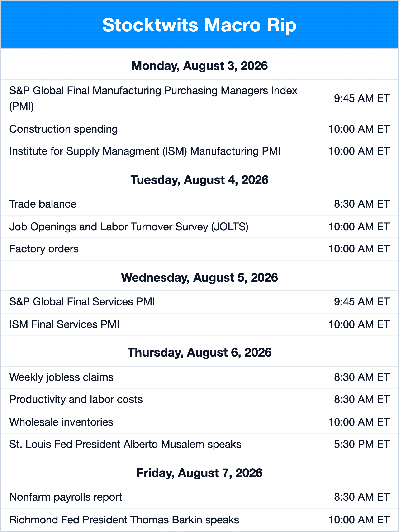The image size is (399, 532).
Task: Click the ISM Manufacturing PMI event
Action: coord(199,151)
